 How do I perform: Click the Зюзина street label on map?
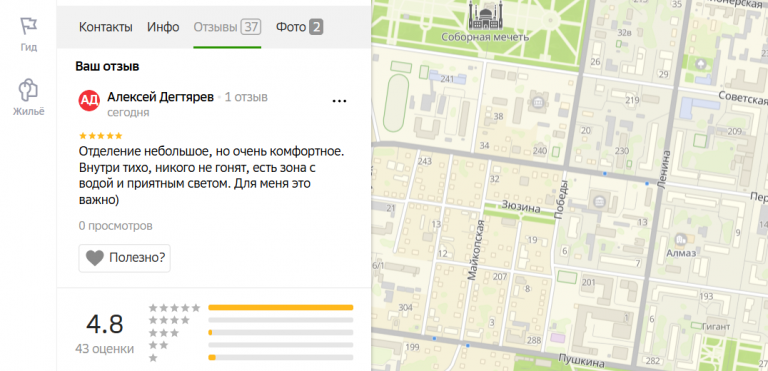point(521,208)
